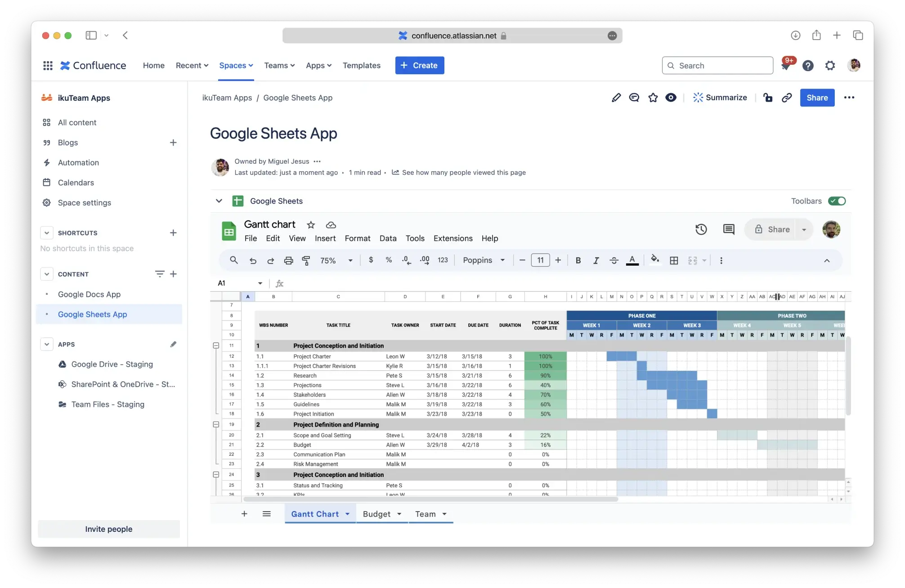Open the notifications bell with 9+ badge
Image resolution: width=905 pixels, height=588 pixels.
[786, 66]
